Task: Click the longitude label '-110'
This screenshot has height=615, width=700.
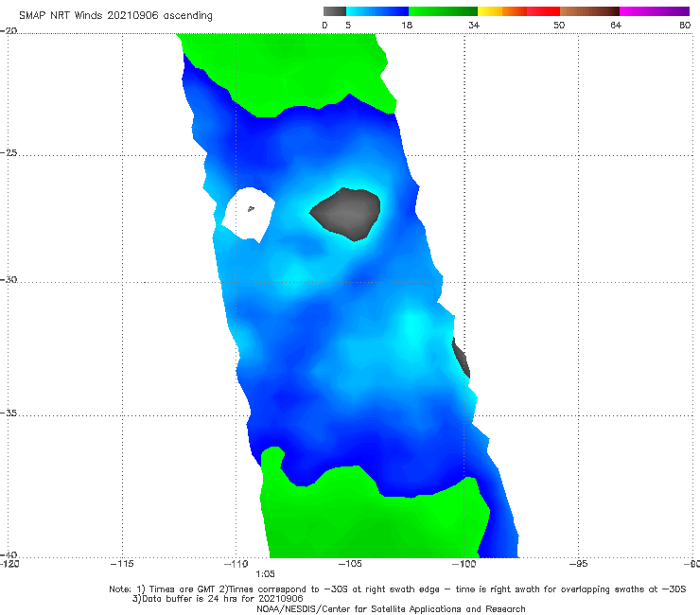Action: point(236,564)
